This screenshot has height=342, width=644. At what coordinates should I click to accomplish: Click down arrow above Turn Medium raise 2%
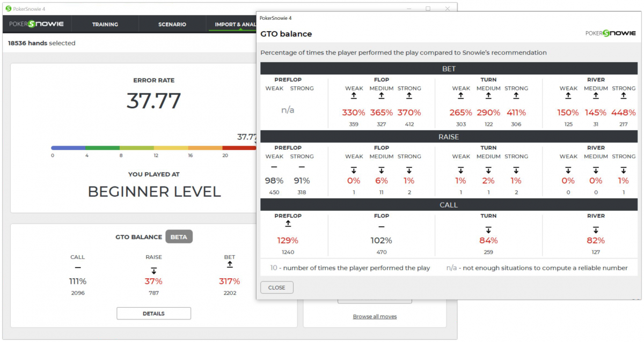(x=488, y=169)
